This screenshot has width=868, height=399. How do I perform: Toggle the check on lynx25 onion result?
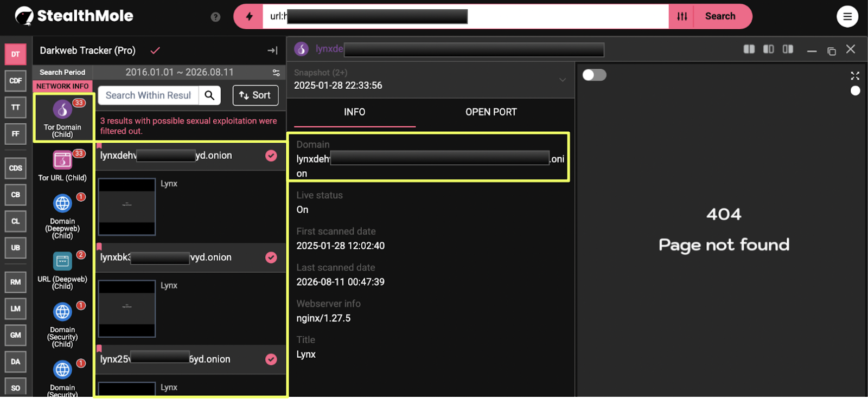(x=271, y=359)
